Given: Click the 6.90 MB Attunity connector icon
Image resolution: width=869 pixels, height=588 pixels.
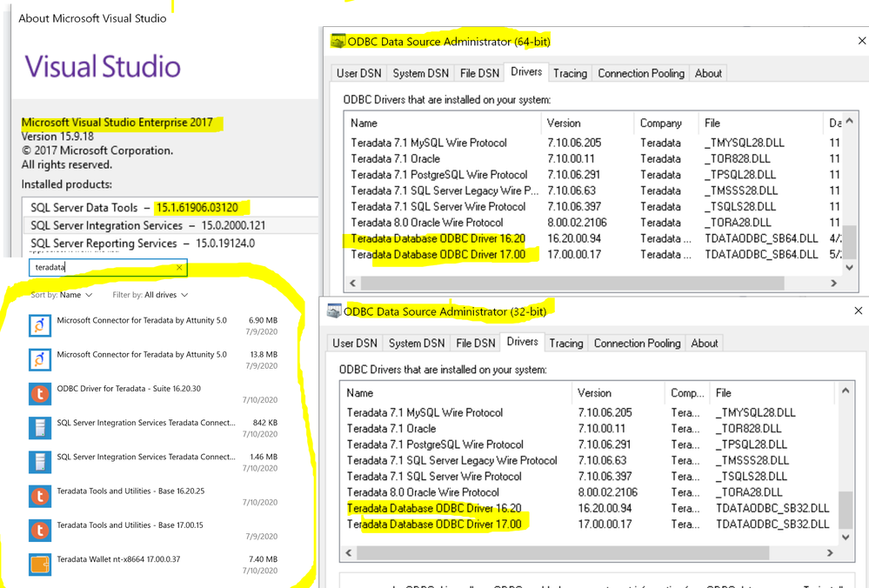Looking at the screenshot, I should [x=39, y=325].
